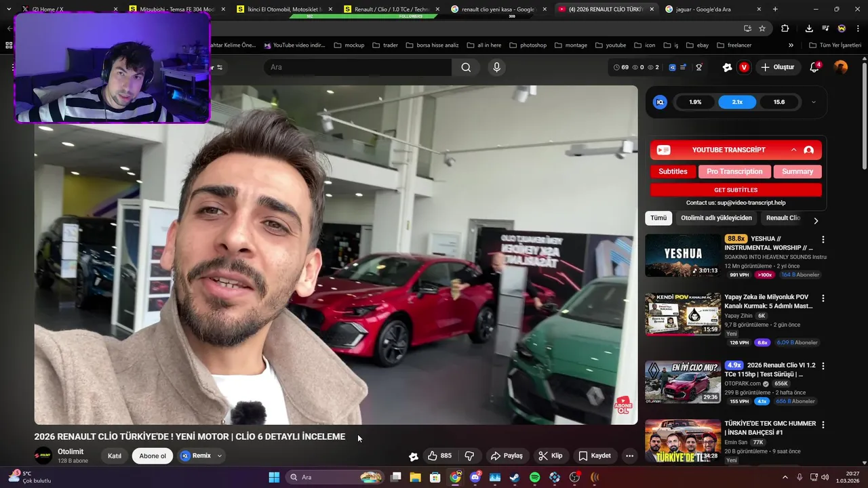Open the Remix dropdown arrow

pos(219,456)
